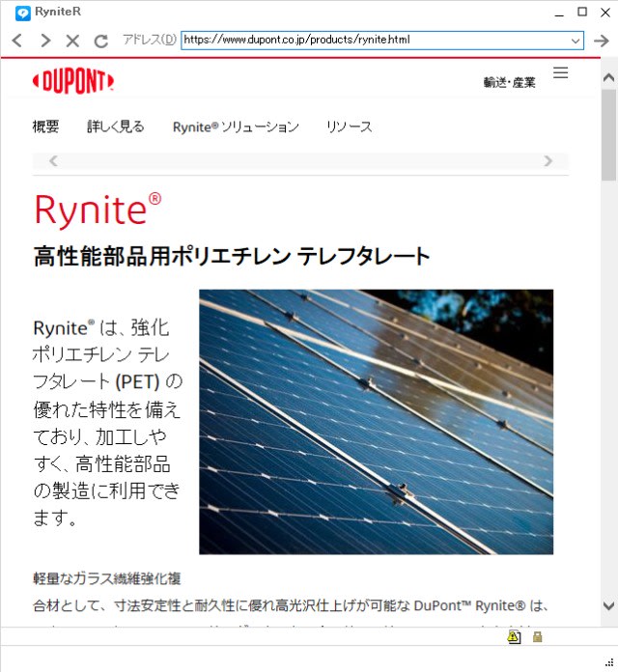
Task: Click the left arrow of tab scroller
Action: 53,161
